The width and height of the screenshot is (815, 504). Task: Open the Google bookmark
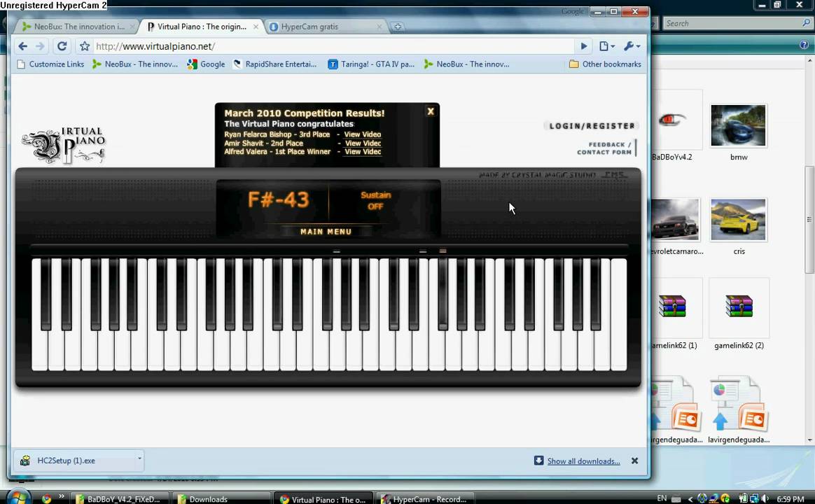pos(207,64)
